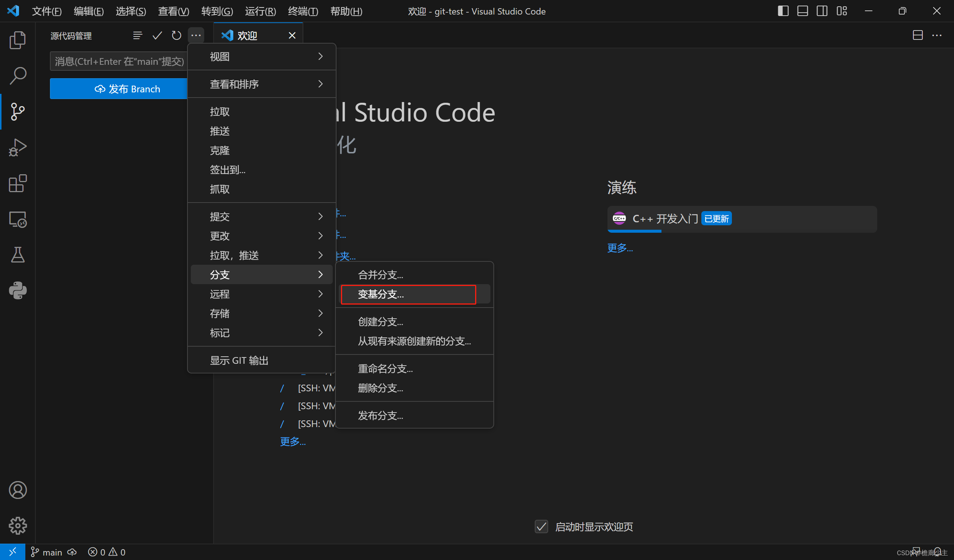Click the main branch in status bar

click(x=47, y=552)
